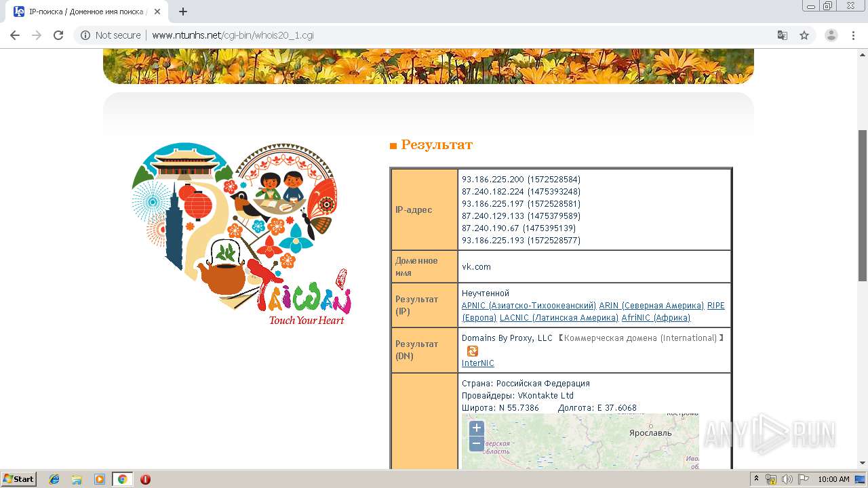Open the 10:00 AM taskbar clock

[833, 479]
